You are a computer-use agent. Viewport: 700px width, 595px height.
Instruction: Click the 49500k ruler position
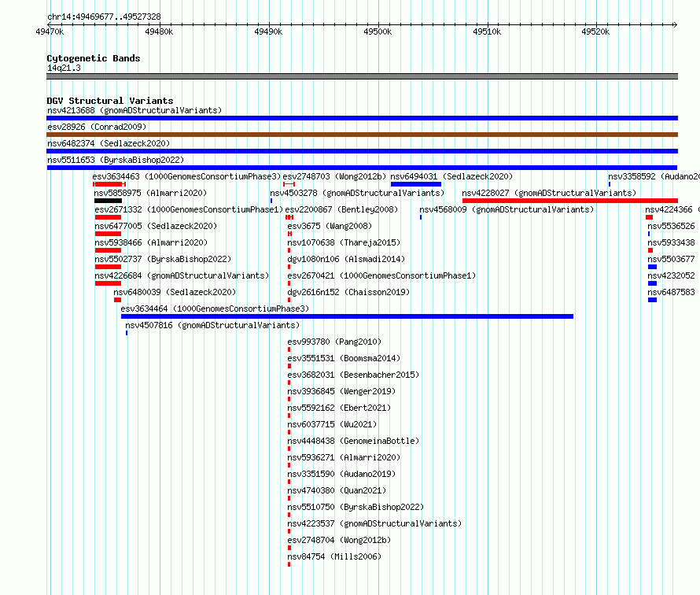378,31
